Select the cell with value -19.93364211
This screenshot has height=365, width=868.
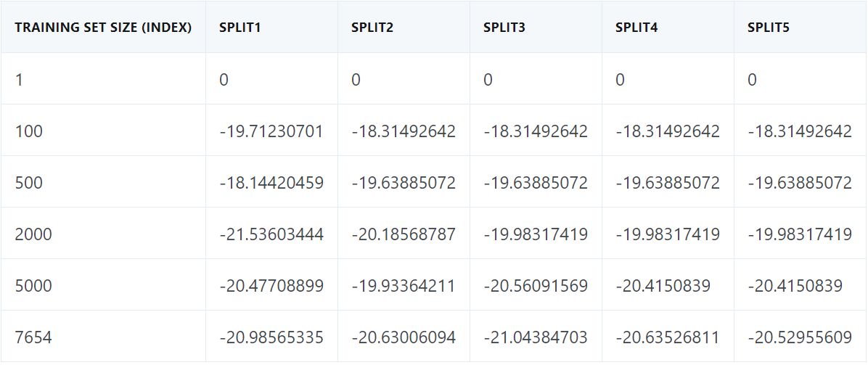tap(404, 286)
